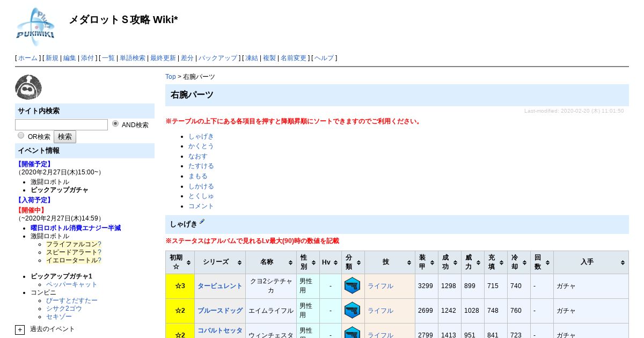Sort table by 分類 column

pyautogui.click(x=353, y=262)
